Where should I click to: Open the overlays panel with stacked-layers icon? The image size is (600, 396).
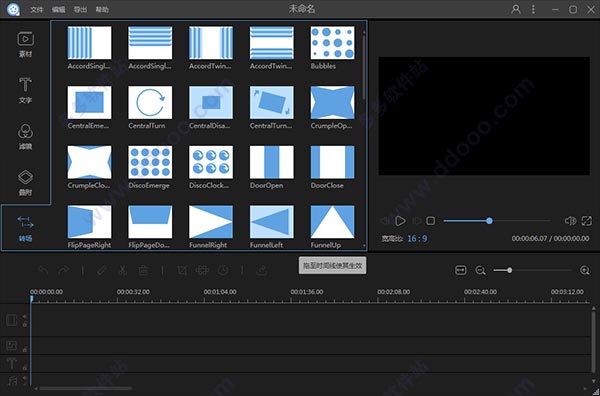25,183
